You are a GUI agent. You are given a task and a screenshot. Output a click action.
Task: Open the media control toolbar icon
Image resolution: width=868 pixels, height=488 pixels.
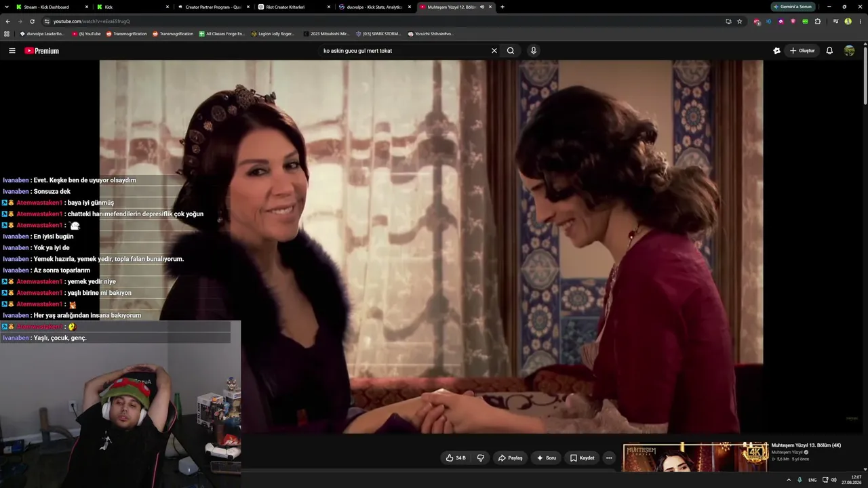[835, 21]
